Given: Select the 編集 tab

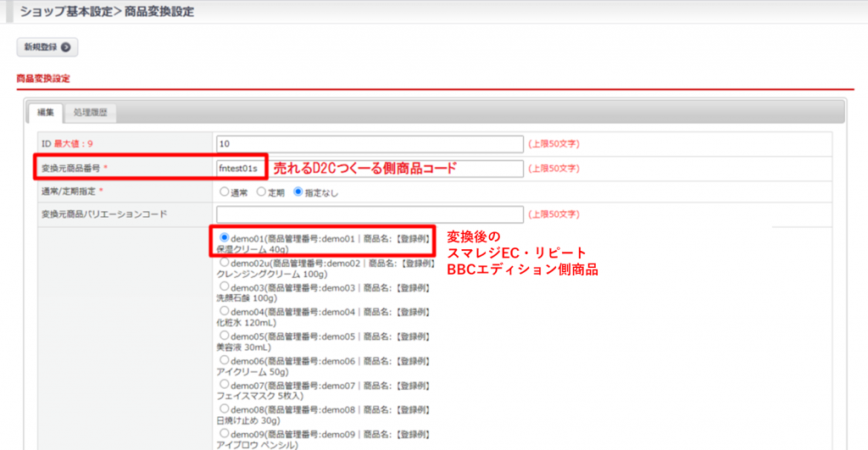Looking at the screenshot, I should (44, 113).
